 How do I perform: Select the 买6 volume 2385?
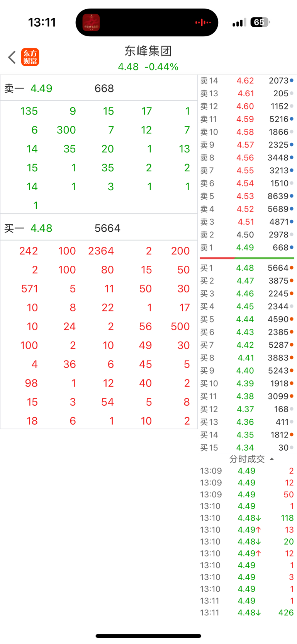tap(278, 332)
